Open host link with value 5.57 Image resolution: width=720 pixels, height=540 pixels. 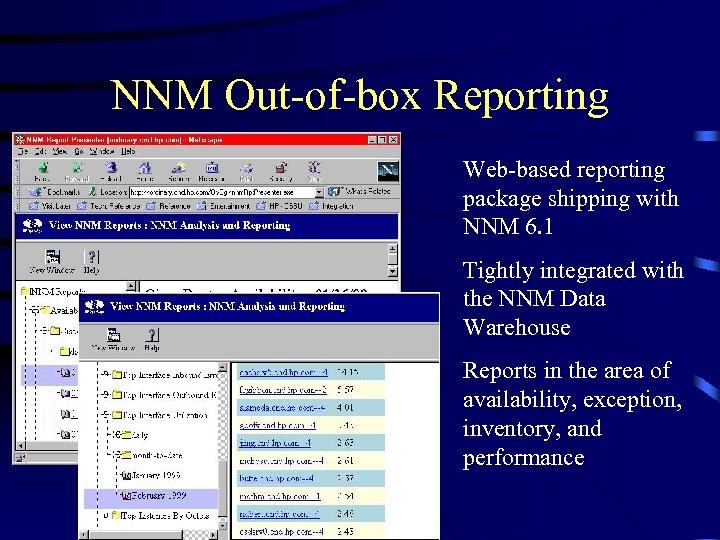coord(283,390)
